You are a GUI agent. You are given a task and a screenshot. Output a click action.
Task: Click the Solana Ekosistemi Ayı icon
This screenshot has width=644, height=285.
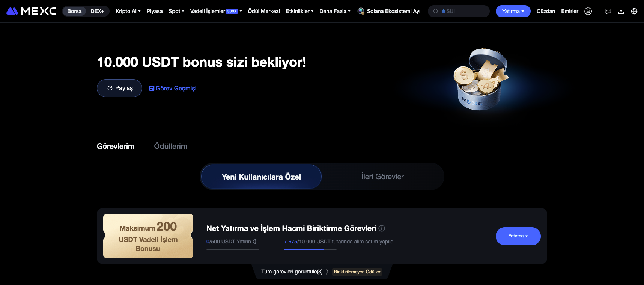point(361,11)
